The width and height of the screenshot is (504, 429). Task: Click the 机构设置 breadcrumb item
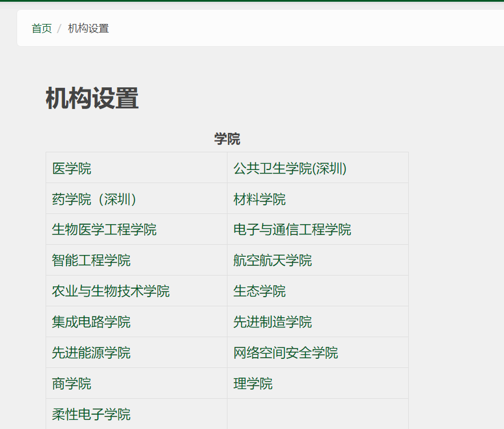[88, 29]
